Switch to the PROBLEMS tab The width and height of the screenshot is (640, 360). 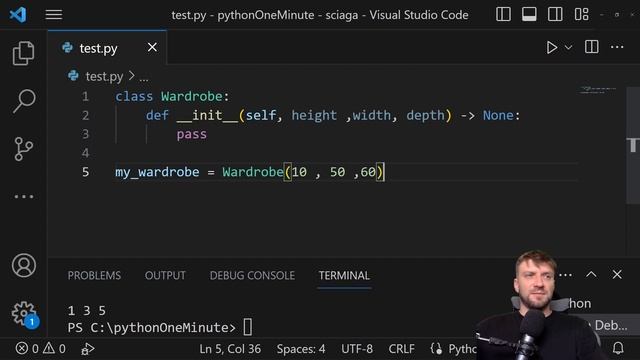coord(94,276)
